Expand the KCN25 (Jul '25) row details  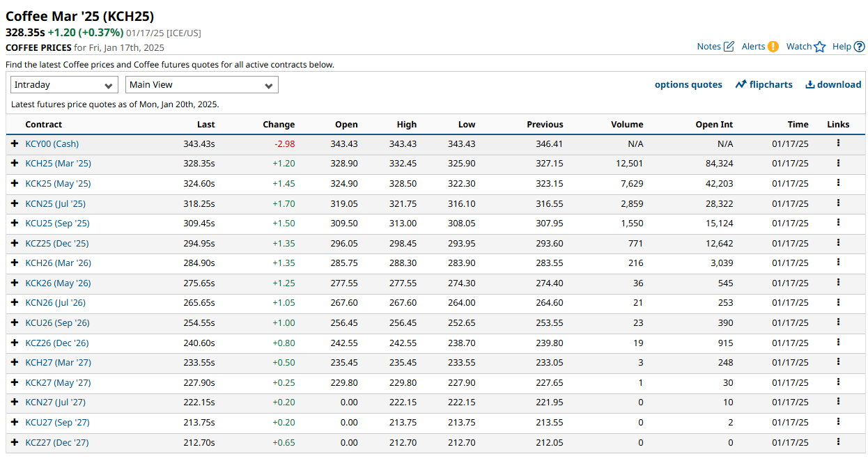(15, 203)
